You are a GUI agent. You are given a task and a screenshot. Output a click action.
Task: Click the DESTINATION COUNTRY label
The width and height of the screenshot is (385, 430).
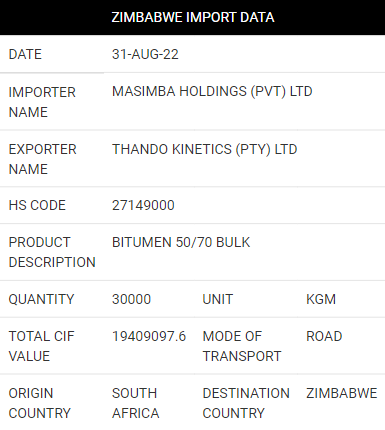click(246, 403)
